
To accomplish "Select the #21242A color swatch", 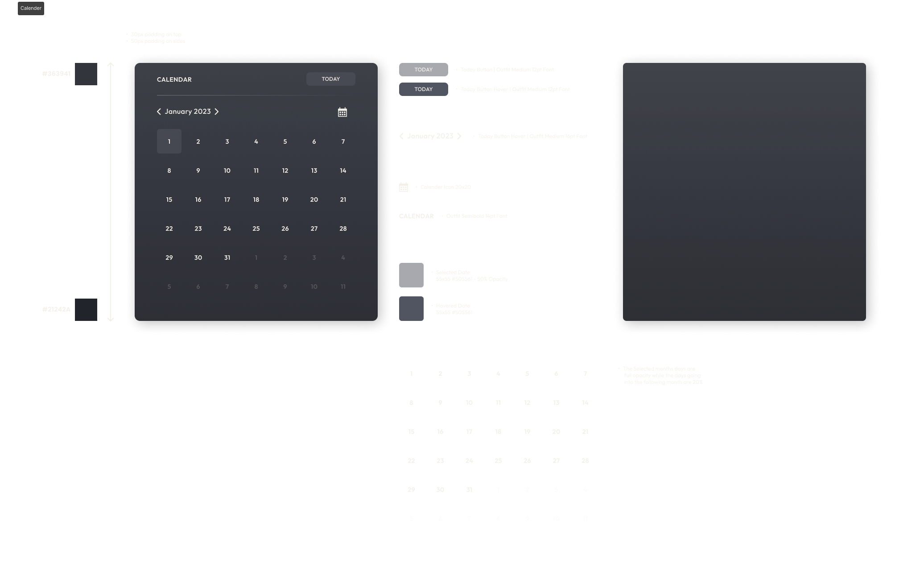I will 86,309.
